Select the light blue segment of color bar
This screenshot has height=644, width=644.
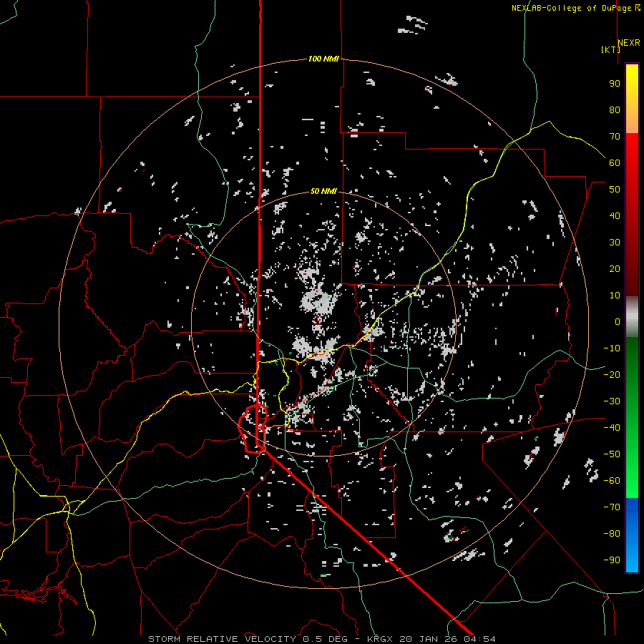point(632,555)
